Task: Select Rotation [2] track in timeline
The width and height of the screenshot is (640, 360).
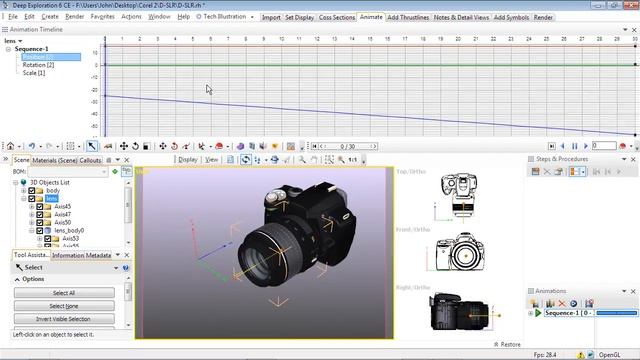Action: pyautogui.click(x=38, y=65)
